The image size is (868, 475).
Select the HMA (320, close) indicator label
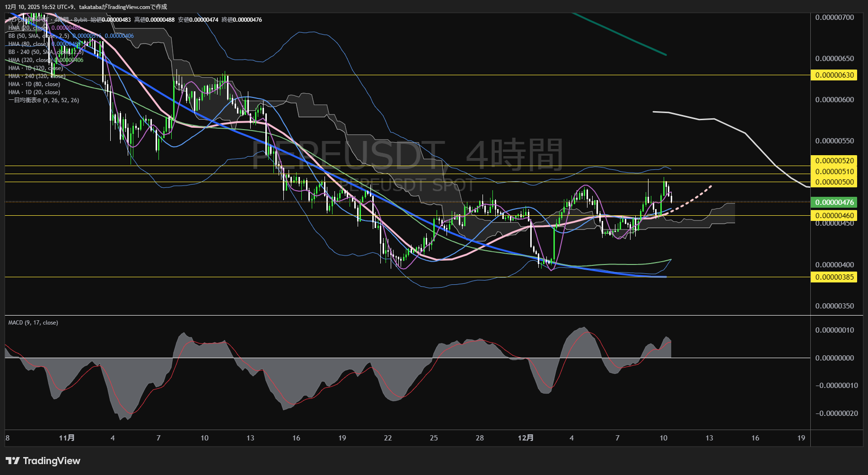tap(29, 60)
